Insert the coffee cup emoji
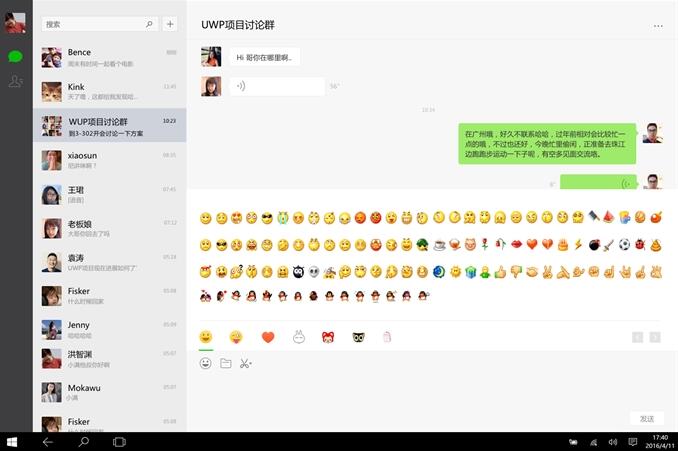This screenshot has height=451, width=678. [439, 245]
